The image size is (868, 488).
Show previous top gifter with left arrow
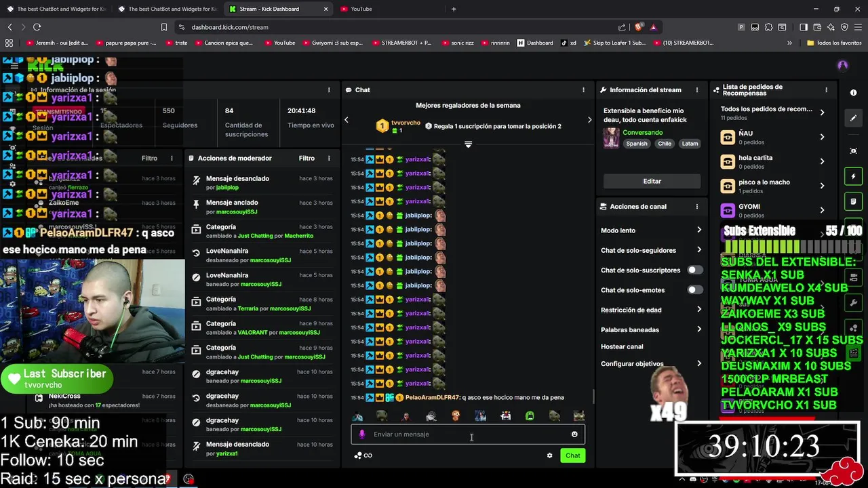click(347, 120)
